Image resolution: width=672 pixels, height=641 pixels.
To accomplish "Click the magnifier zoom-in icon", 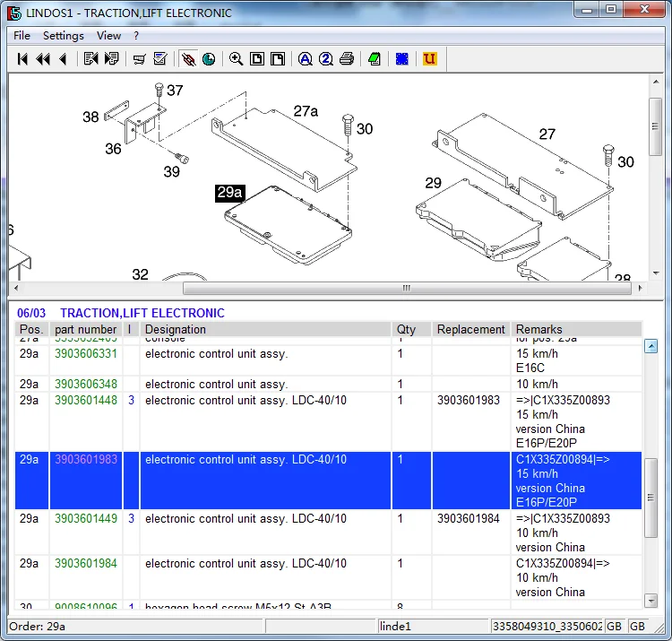I will [x=237, y=59].
